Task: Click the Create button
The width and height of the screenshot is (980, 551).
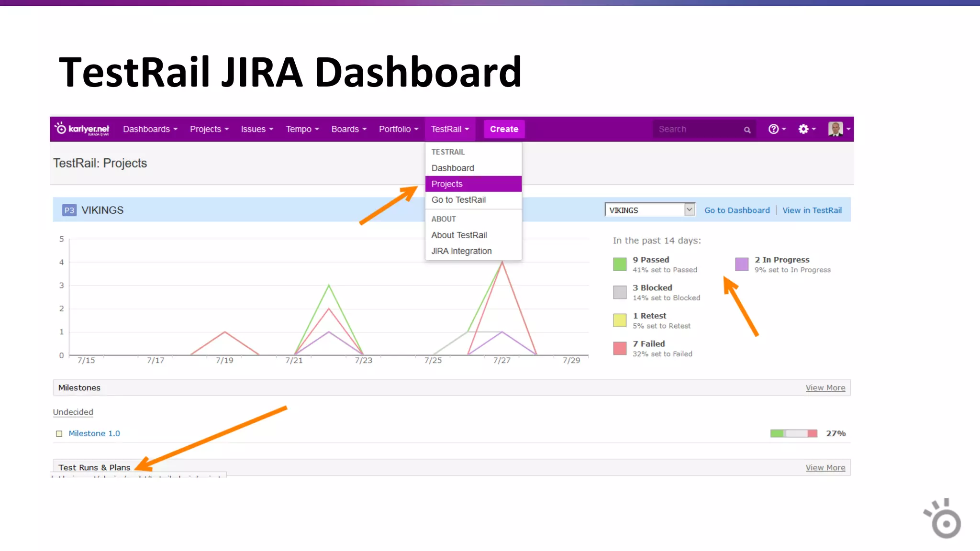Action: [504, 129]
